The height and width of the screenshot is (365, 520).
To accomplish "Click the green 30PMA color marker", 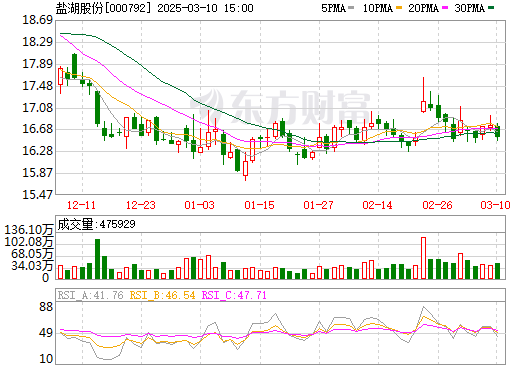I will pyautogui.click(x=491, y=8).
